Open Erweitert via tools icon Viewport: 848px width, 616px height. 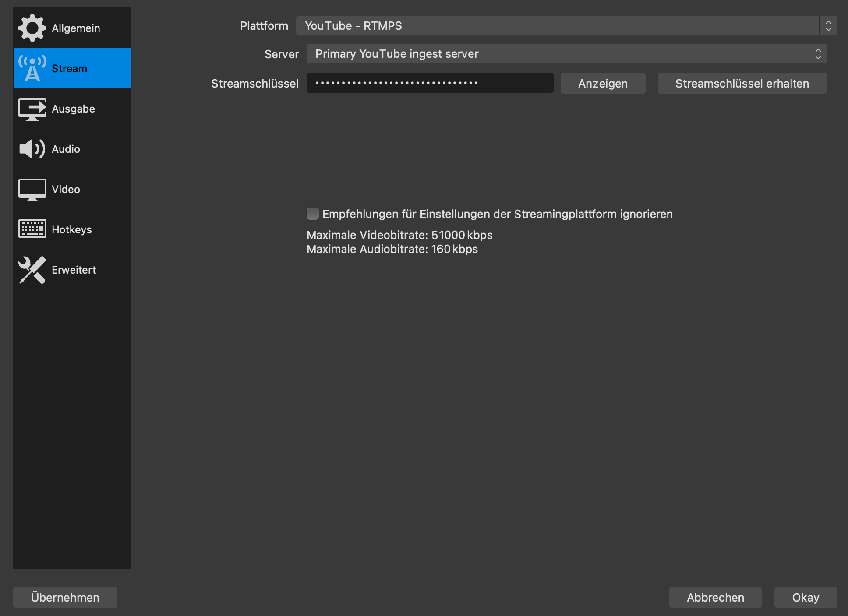tap(31, 270)
